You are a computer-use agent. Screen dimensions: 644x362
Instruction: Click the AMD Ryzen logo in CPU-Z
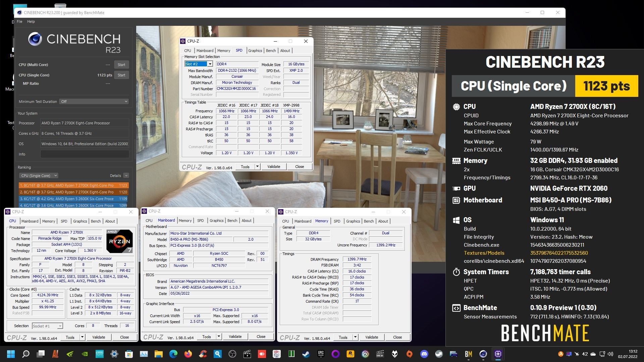[119, 241]
